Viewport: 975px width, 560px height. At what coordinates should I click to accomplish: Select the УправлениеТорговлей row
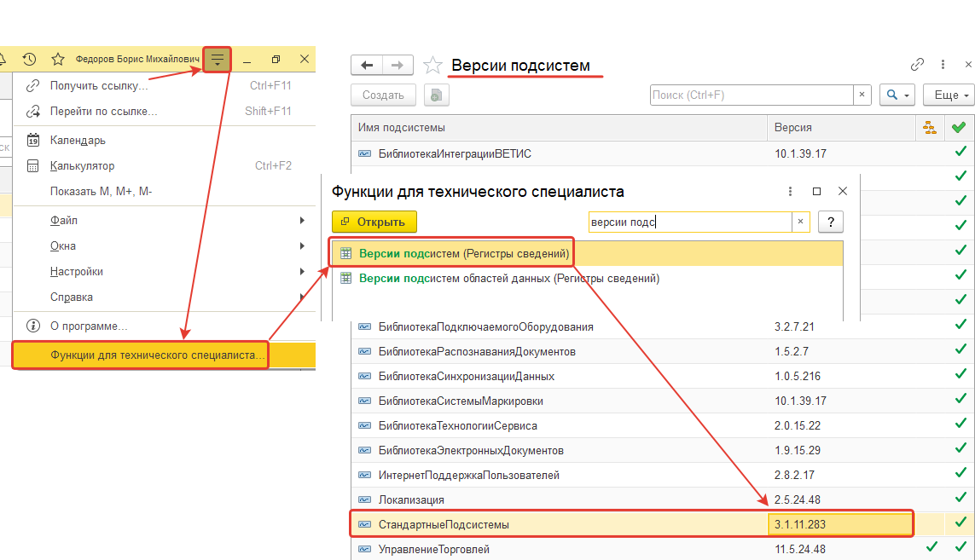click(x=662, y=550)
